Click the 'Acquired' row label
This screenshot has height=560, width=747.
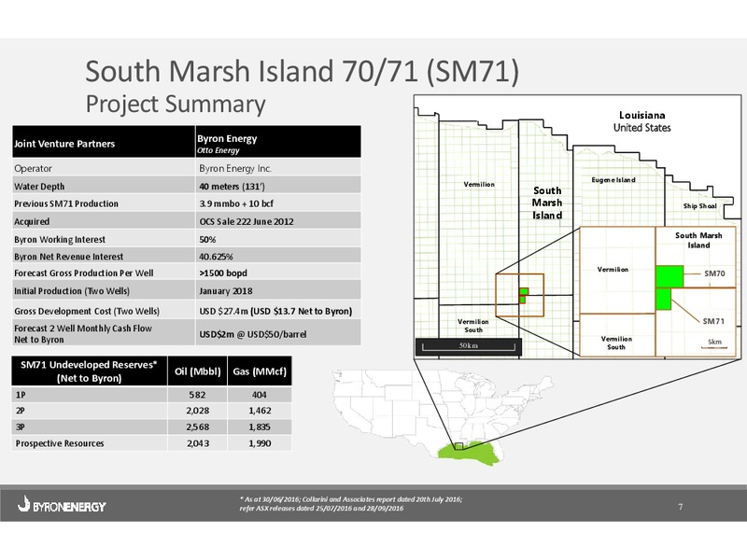(x=32, y=221)
